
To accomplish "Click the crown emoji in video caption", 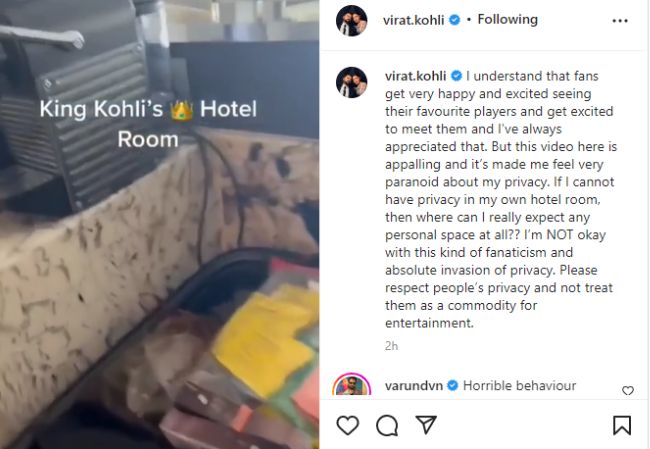I will (x=182, y=109).
